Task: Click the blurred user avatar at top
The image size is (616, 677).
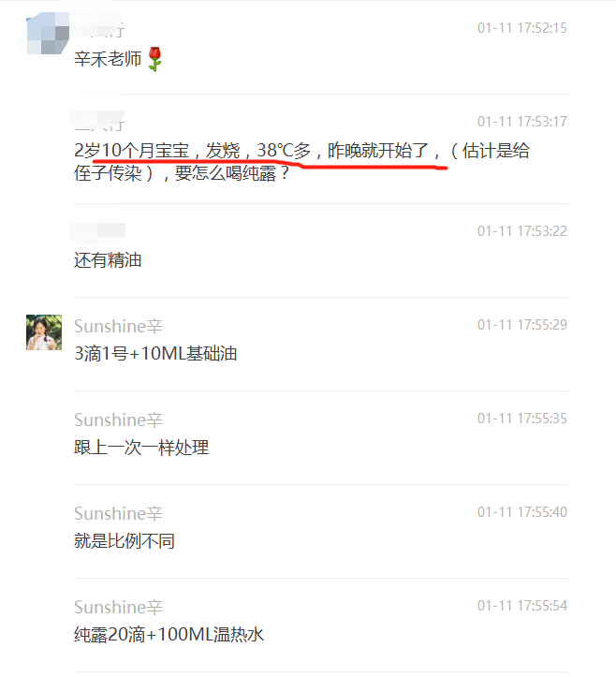Action: coord(48,34)
